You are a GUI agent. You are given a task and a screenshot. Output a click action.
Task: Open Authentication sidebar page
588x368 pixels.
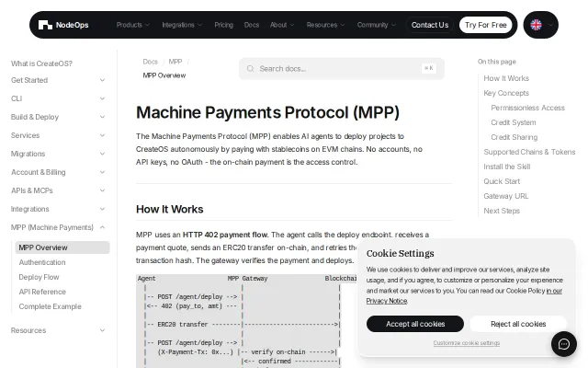pyautogui.click(x=42, y=262)
